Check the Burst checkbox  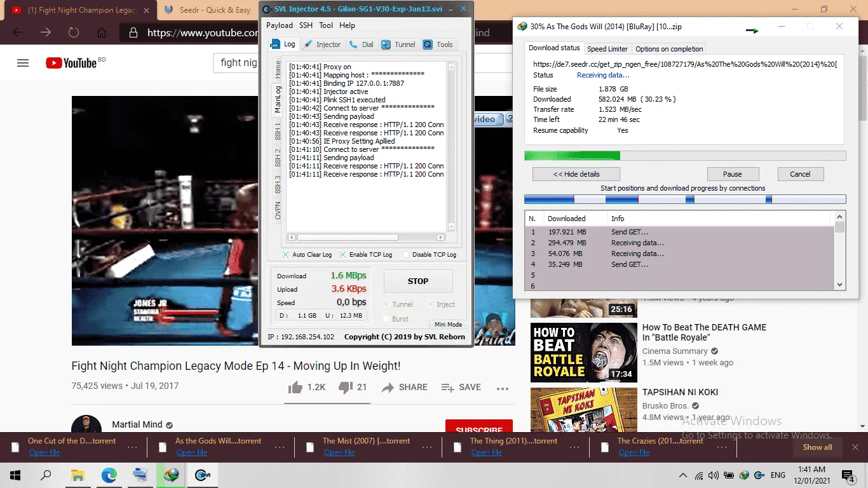tap(386, 319)
